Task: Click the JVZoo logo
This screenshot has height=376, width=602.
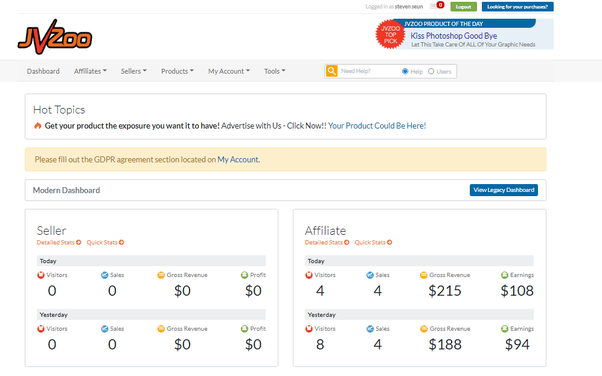Action: (55, 37)
